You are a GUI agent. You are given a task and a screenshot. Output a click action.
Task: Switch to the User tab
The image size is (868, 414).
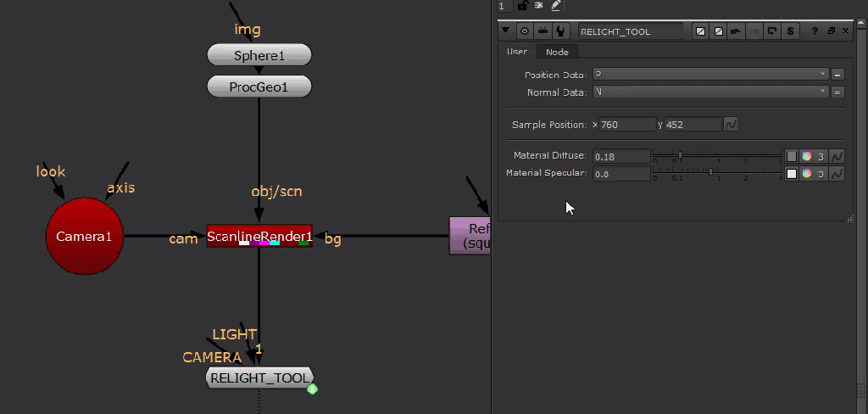517,53
